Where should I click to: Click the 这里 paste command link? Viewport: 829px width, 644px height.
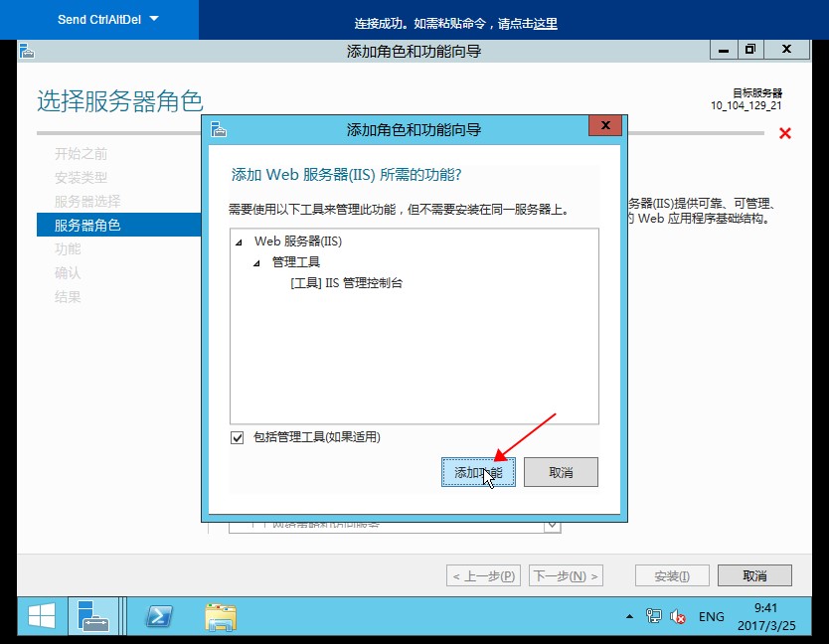click(x=545, y=24)
